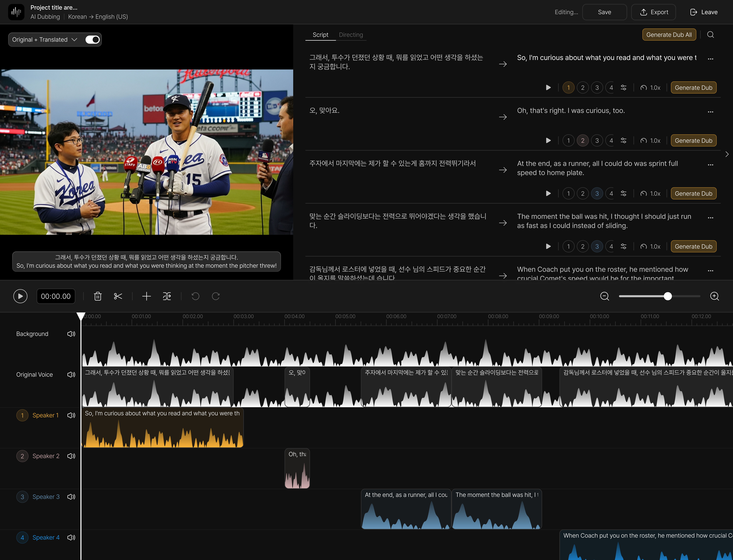Open script search with magnifier icon

(x=711, y=34)
